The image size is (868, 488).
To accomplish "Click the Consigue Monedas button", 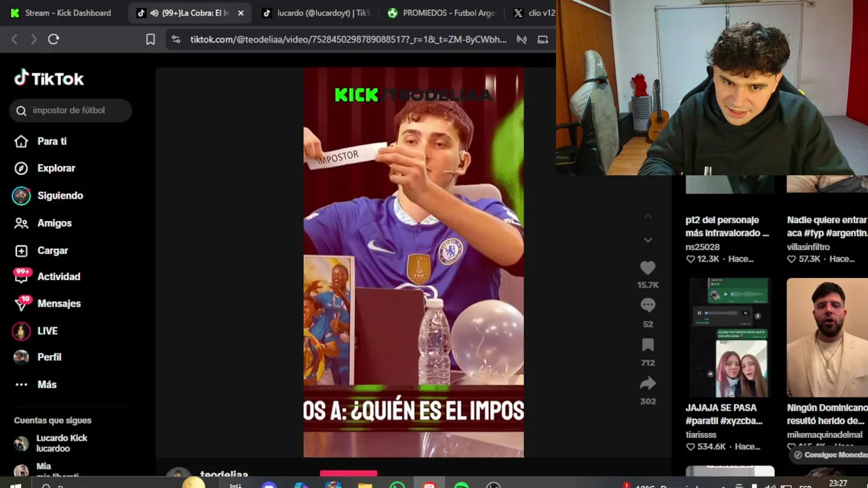I will (831, 455).
